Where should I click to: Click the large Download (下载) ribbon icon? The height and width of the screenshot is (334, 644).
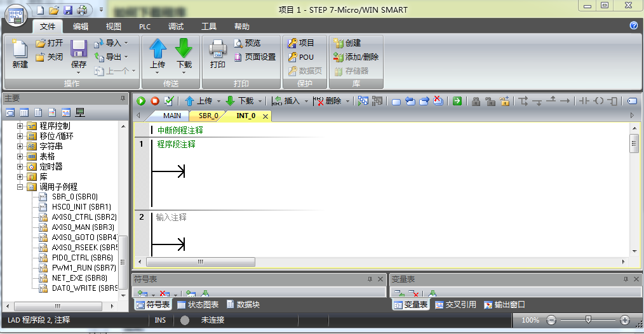(x=184, y=54)
